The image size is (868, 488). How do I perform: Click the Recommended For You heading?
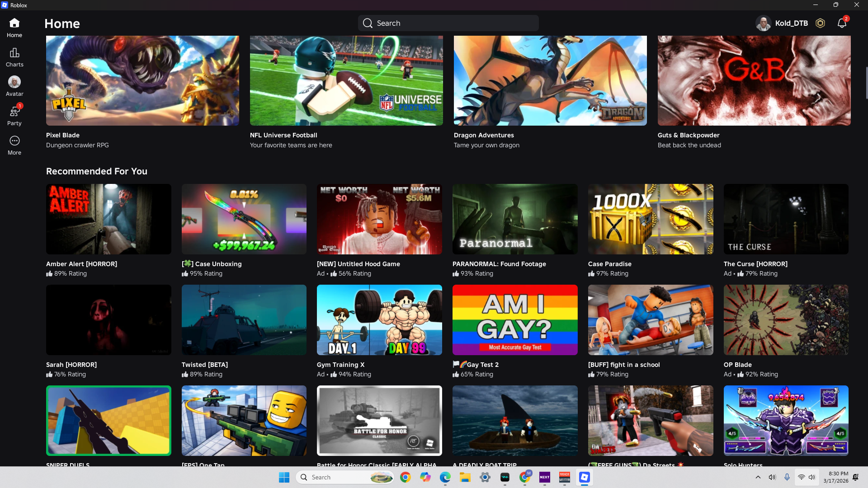(97, 171)
